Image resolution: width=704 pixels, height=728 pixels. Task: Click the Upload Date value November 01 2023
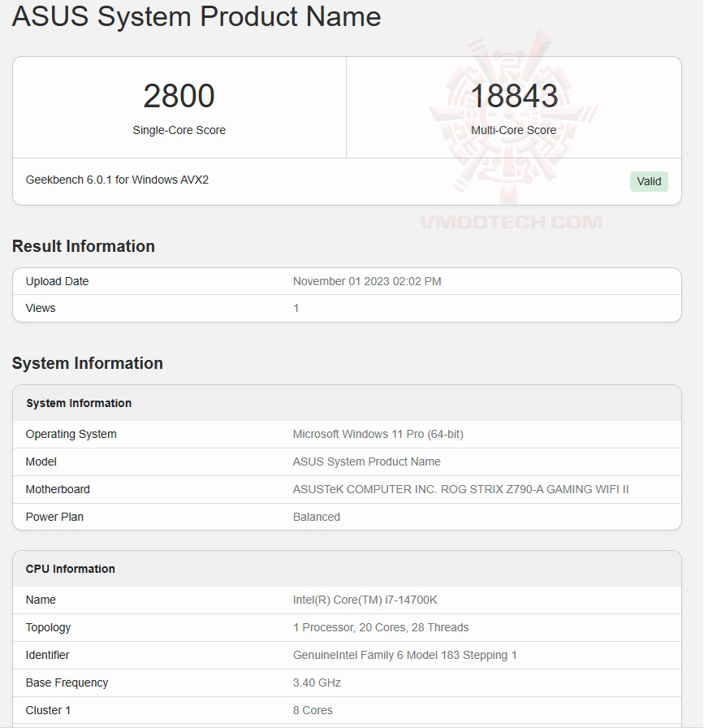pos(367,281)
